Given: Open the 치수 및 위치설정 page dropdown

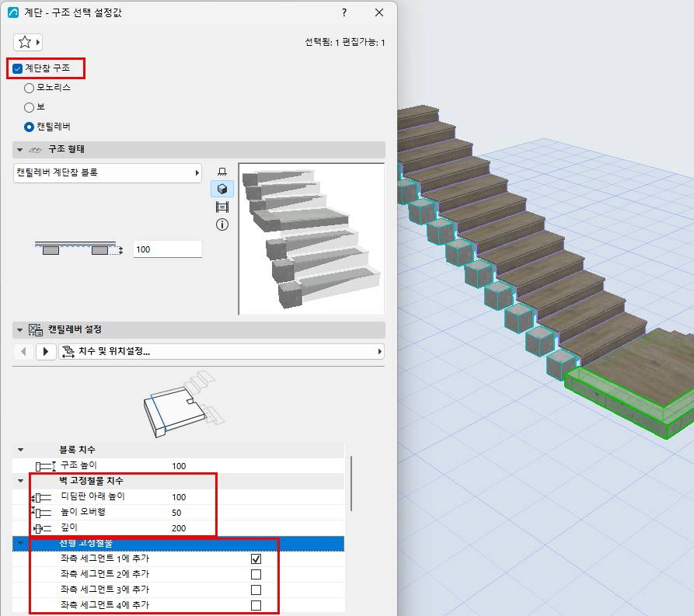Looking at the screenshot, I should pos(221,352).
